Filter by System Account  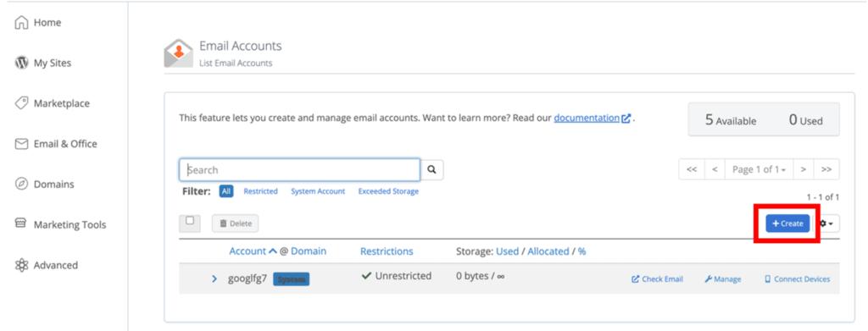tap(318, 191)
